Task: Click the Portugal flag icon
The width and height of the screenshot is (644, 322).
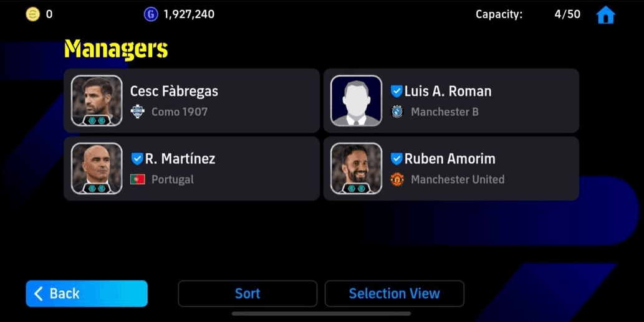Action: (137, 179)
